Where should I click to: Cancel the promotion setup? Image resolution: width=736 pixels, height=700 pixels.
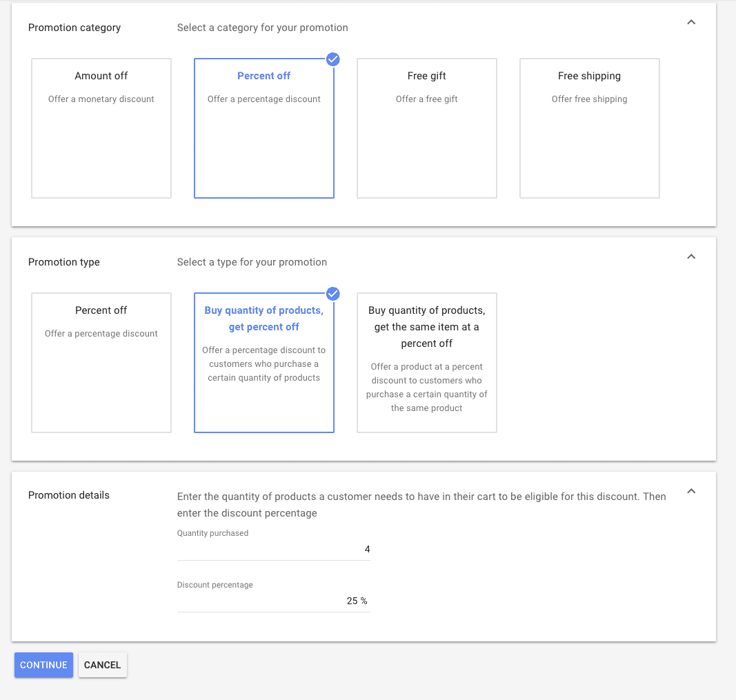(x=102, y=665)
